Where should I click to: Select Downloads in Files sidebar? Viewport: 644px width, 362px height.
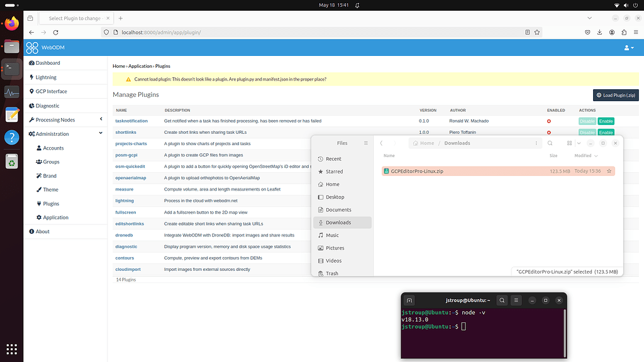coord(338,222)
